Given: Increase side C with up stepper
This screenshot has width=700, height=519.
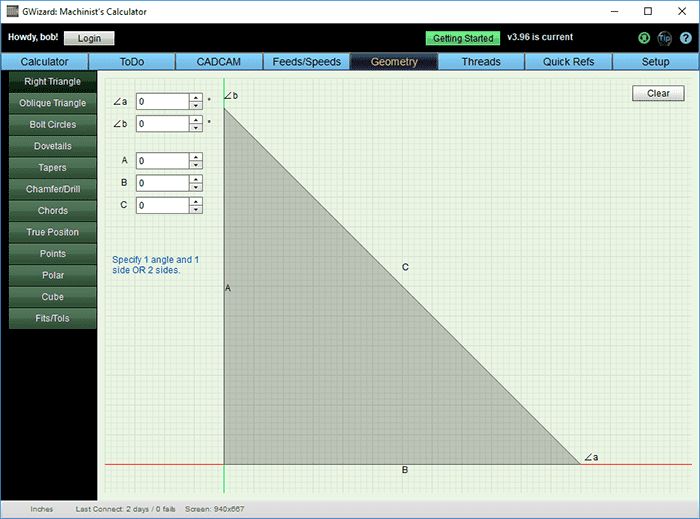Looking at the screenshot, I should [x=196, y=201].
